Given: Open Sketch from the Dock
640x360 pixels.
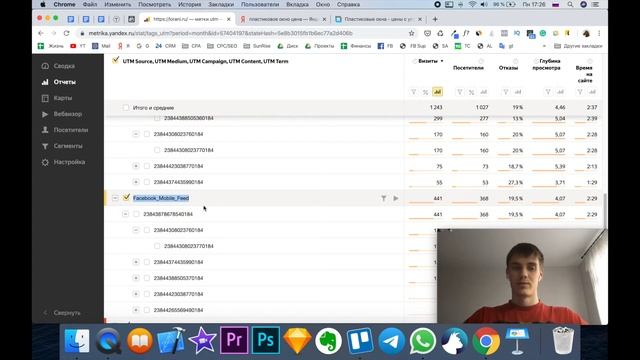Looking at the screenshot, I should [297, 341].
